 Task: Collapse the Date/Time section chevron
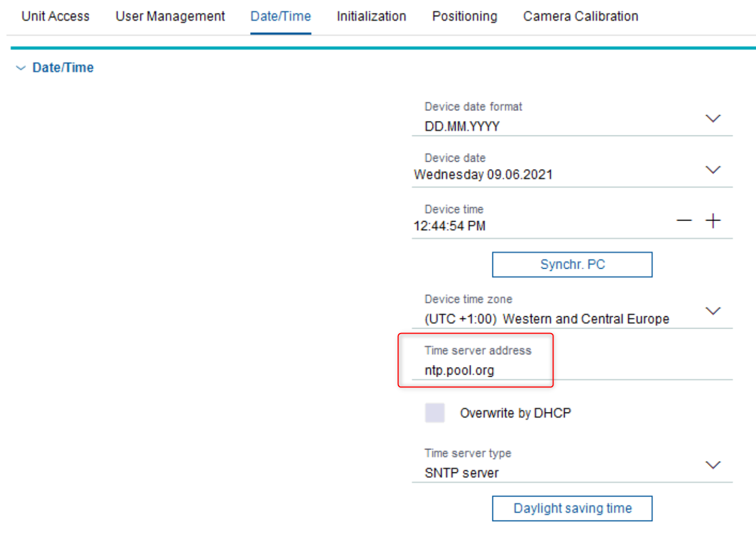pos(21,68)
